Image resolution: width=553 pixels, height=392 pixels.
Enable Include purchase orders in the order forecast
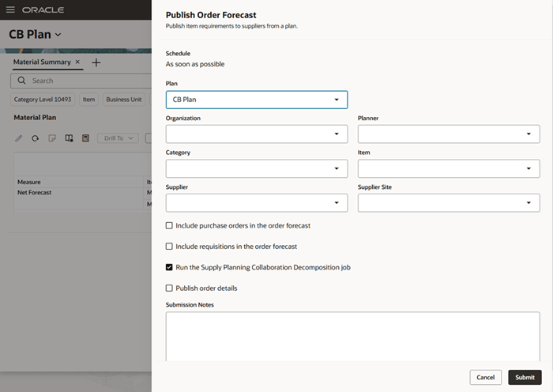click(x=169, y=226)
